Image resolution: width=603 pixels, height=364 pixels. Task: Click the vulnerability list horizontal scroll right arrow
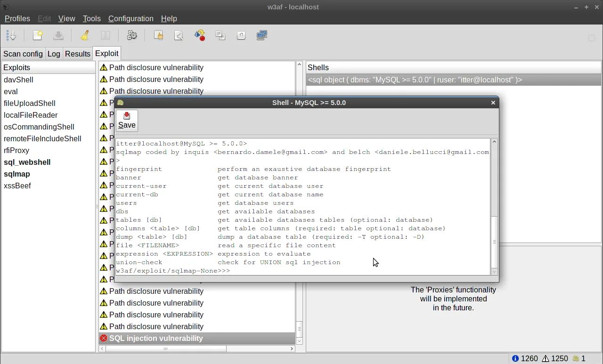pos(292,349)
